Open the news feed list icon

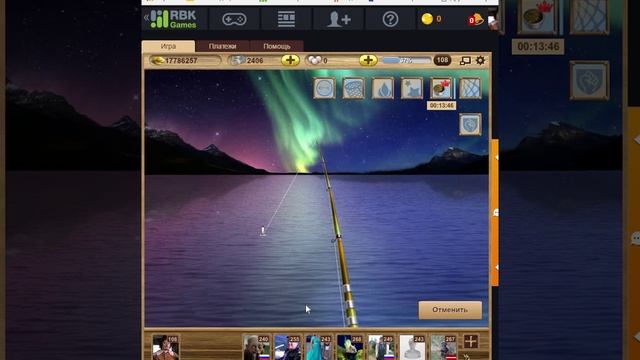pos(286,19)
